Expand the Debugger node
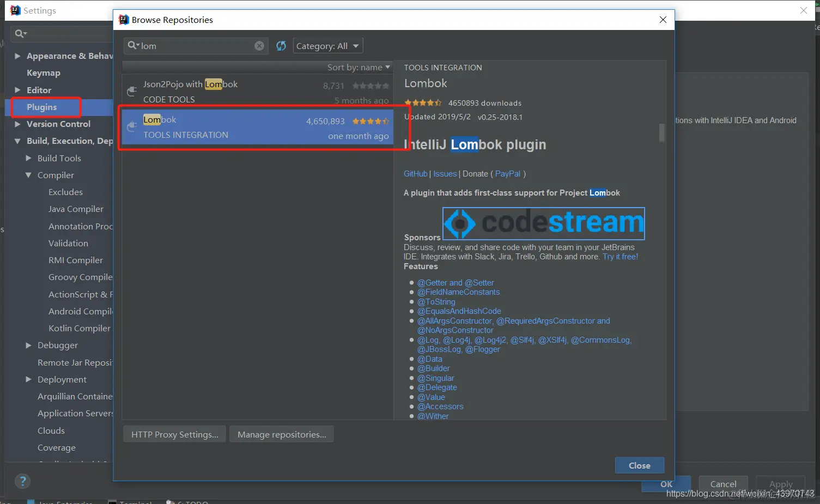 [28, 345]
